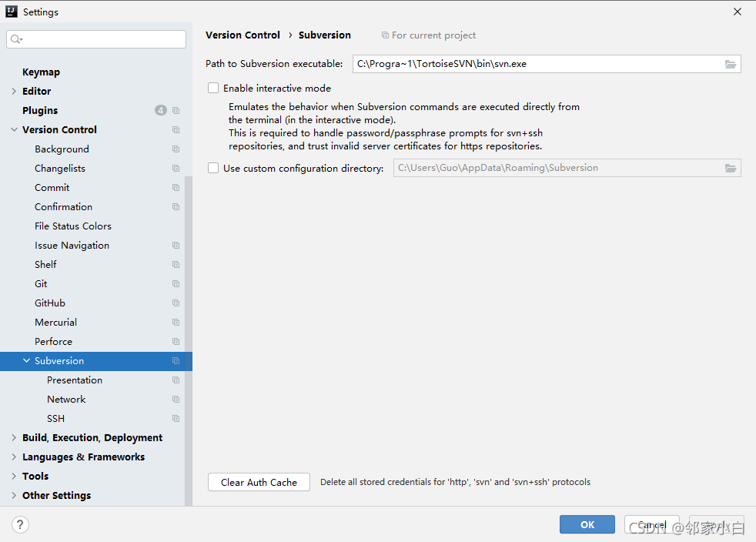Go to Version Control via breadcrumb
Viewport: 756px width, 542px height.
[243, 35]
